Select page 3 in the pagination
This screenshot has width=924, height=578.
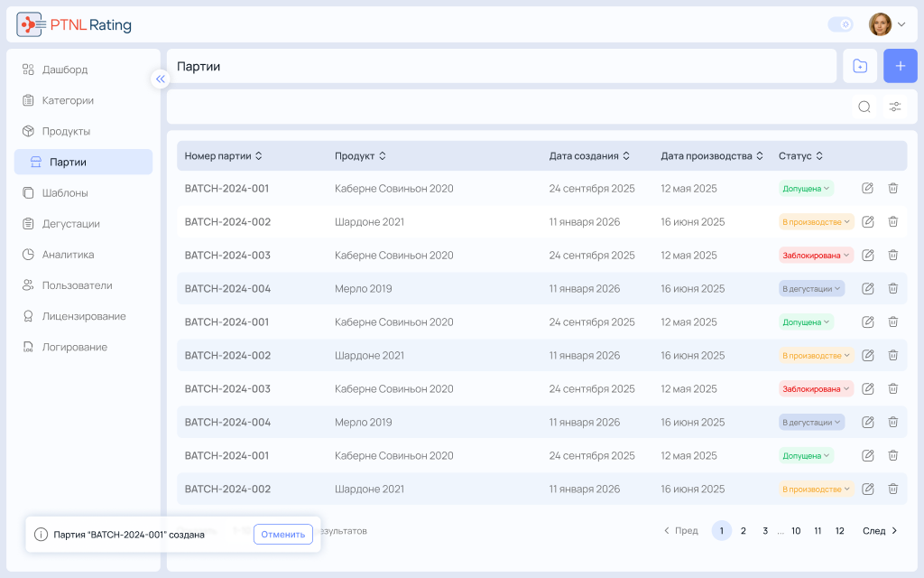pyautogui.click(x=765, y=531)
